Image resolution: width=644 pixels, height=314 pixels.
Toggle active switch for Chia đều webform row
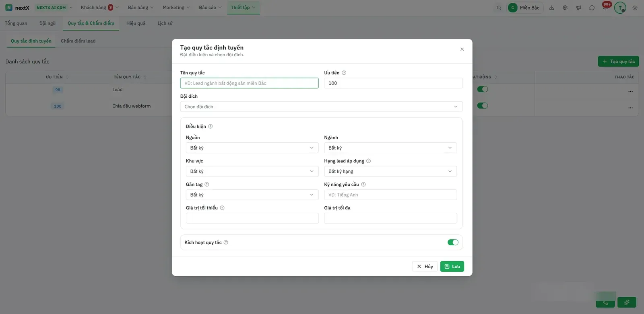[x=483, y=106]
